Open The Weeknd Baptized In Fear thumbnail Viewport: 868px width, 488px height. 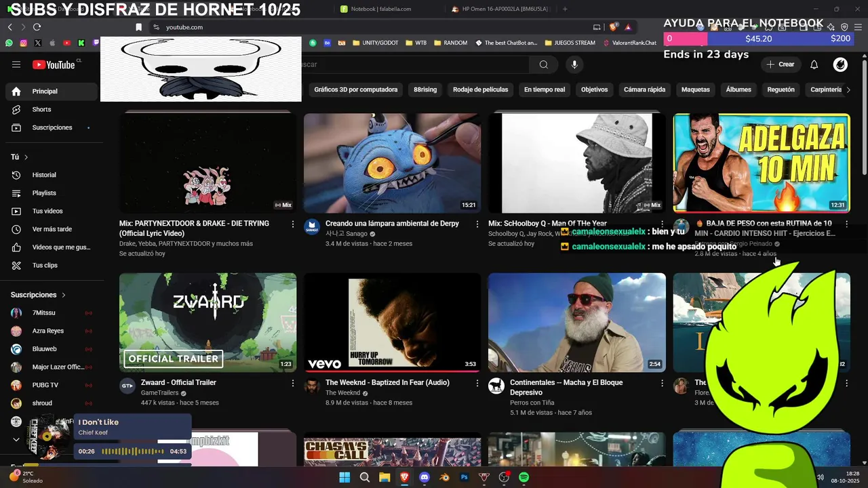392,323
